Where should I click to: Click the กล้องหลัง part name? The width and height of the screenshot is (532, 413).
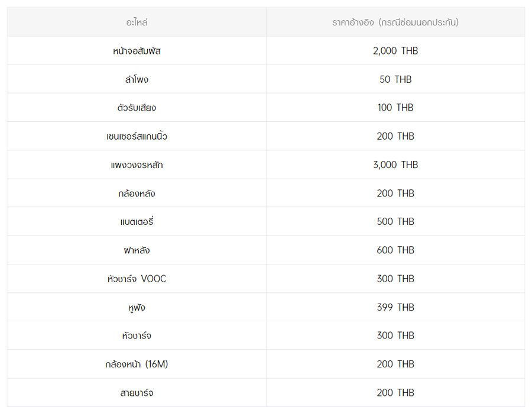pos(137,193)
